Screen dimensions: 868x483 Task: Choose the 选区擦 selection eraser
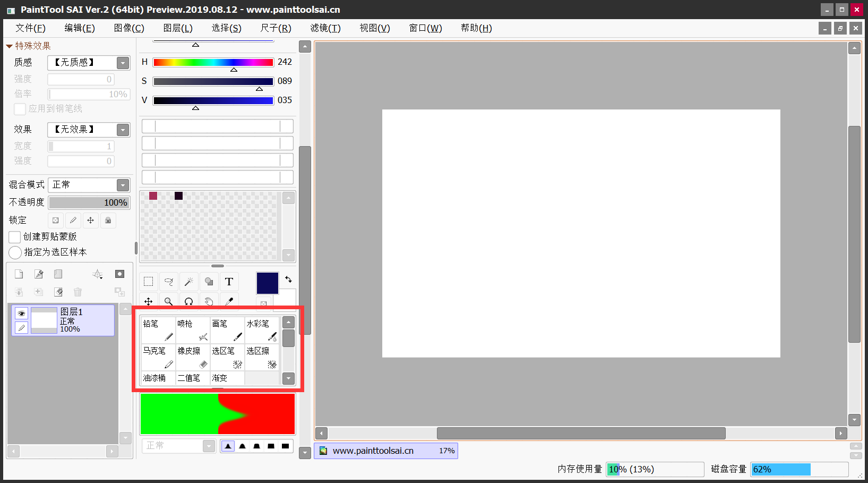pyautogui.click(x=262, y=357)
